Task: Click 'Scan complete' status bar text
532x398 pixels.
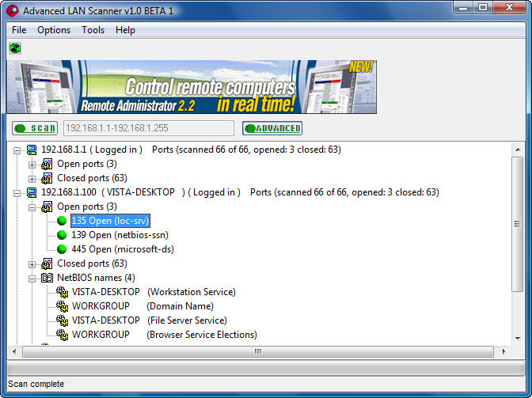Action: (36, 384)
